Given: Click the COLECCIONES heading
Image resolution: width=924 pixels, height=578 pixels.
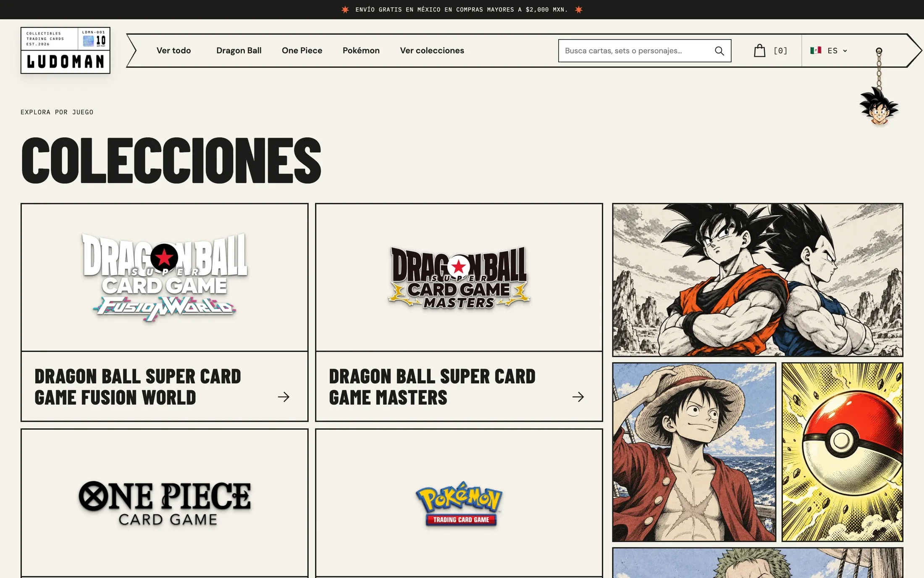Looking at the screenshot, I should 171,160.
